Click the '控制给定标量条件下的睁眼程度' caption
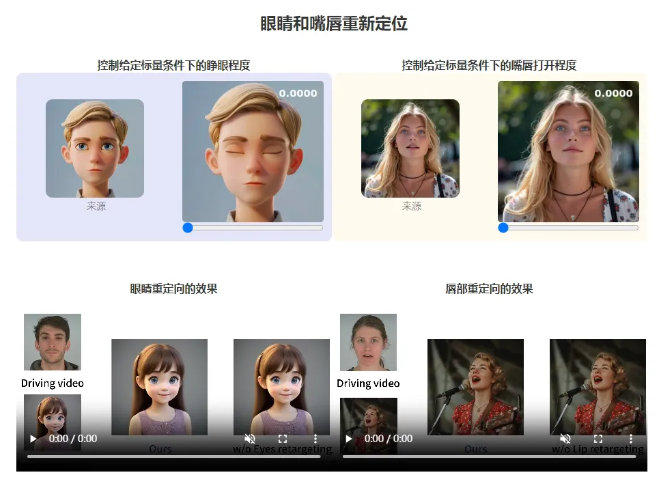Viewport: 658px width, 494px height. click(x=174, y=65)
